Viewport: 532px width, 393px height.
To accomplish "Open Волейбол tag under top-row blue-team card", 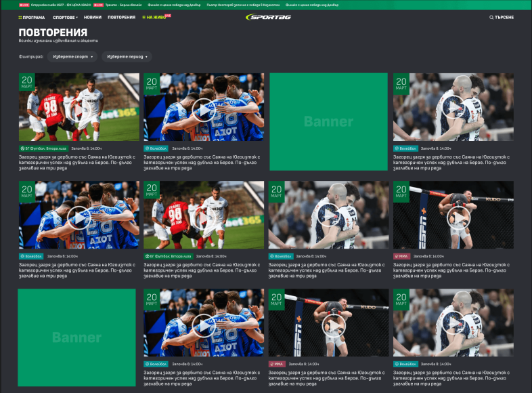I will [156, 148].
